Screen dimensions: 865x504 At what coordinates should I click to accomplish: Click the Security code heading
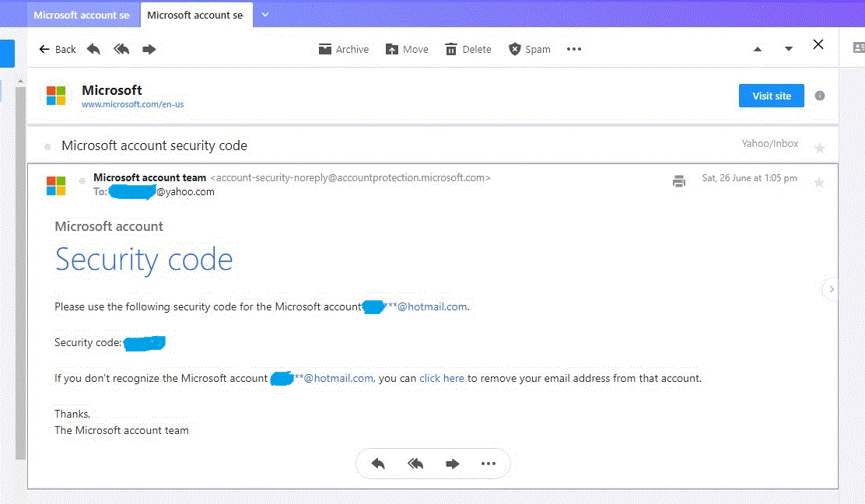(x=144, y=261)
